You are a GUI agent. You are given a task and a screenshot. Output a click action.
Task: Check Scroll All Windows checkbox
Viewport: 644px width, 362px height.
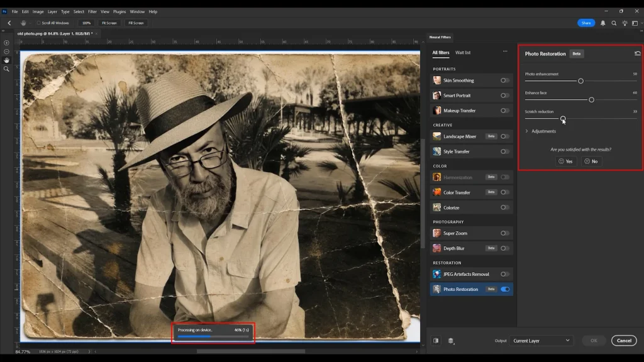[x=38, y=23]
